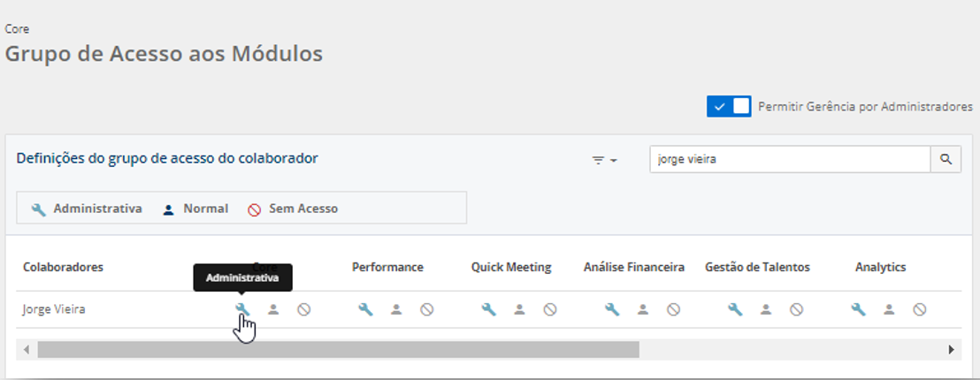Grant Administrativa access for Quick Meeting
The image size is (980, 380).
click(x=488, y=309)
